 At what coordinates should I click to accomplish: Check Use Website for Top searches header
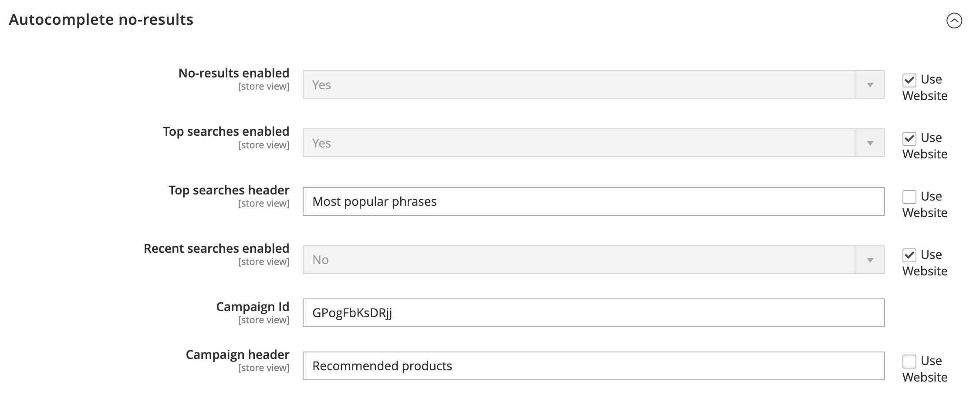(910, 197)
